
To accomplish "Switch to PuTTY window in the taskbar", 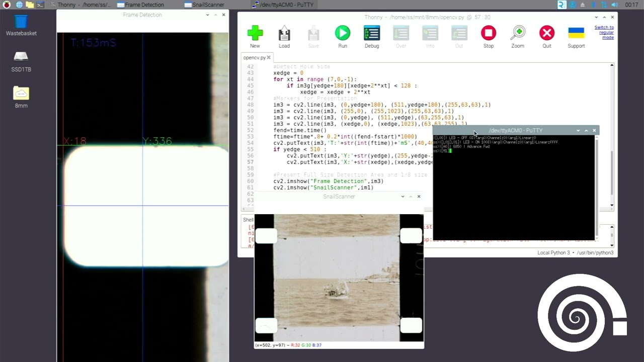I will point(282,5).
